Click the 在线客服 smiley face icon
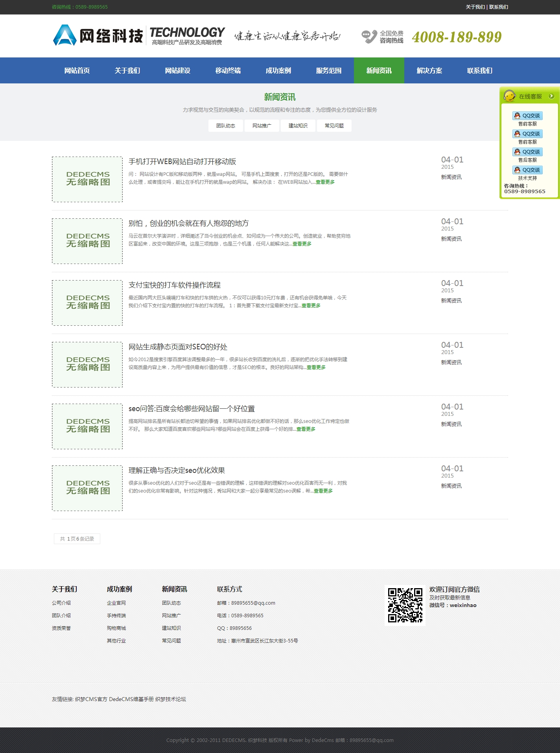The image size is (560, 753). [x=509, y=96]
